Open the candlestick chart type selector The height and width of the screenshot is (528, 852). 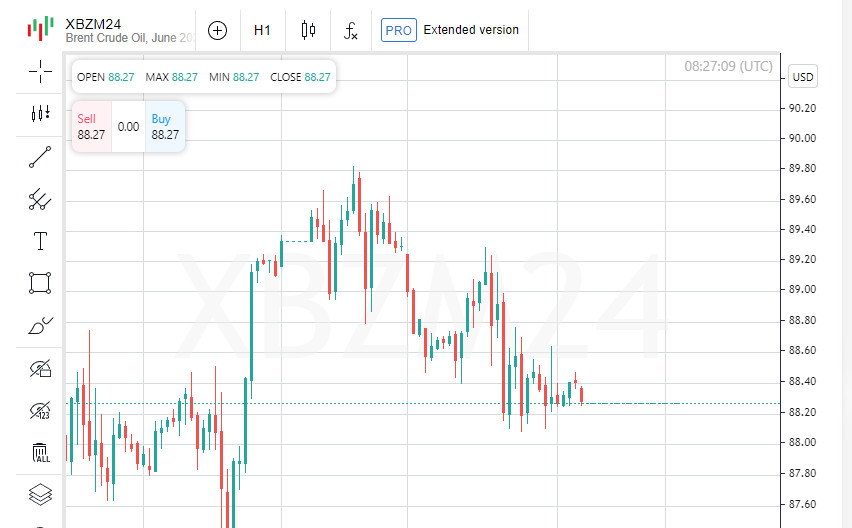[308, 30]
